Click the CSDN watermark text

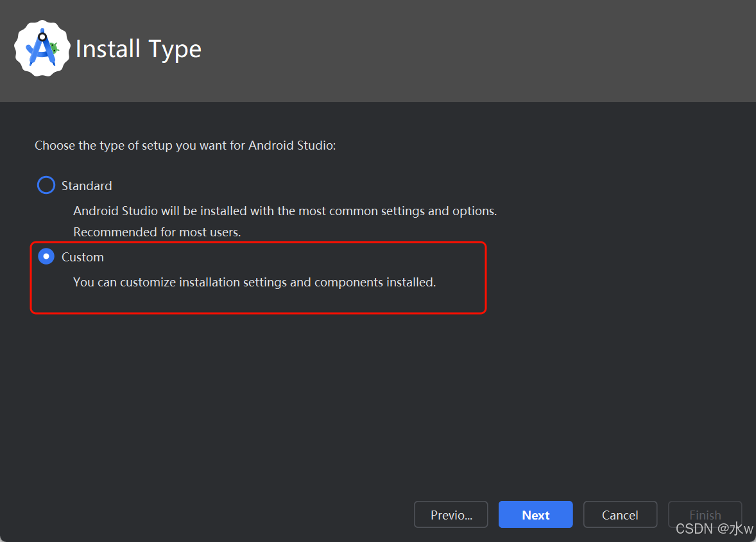pos(714,529)
